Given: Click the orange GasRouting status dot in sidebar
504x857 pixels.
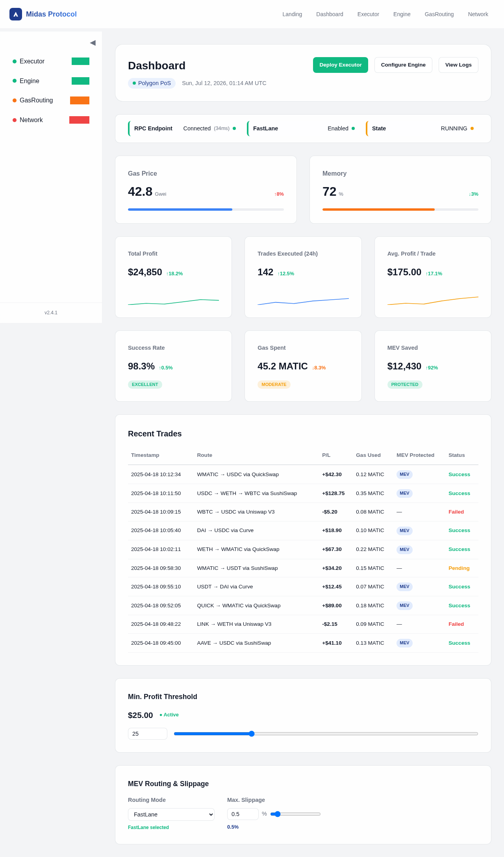Looking at the screenshot, I should (x=15, y=100).
